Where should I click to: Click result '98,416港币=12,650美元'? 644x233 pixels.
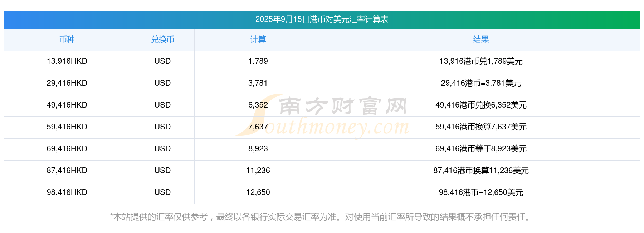click(x=481, y=192)
